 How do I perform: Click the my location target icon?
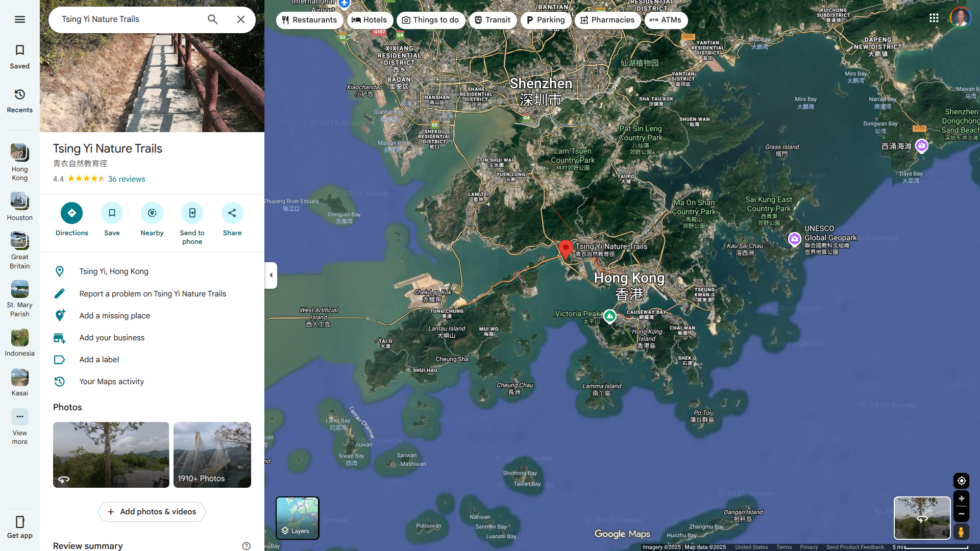tap(961, 481)
